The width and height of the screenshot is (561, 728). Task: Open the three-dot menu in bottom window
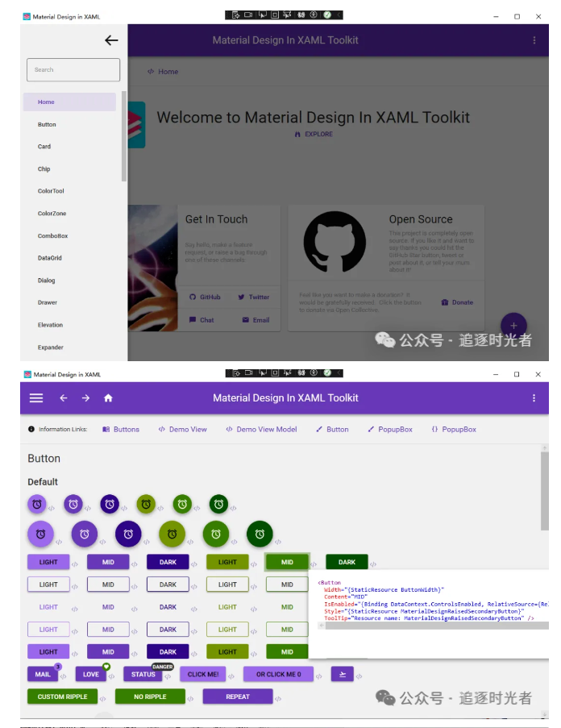click(x=534, y=398)
